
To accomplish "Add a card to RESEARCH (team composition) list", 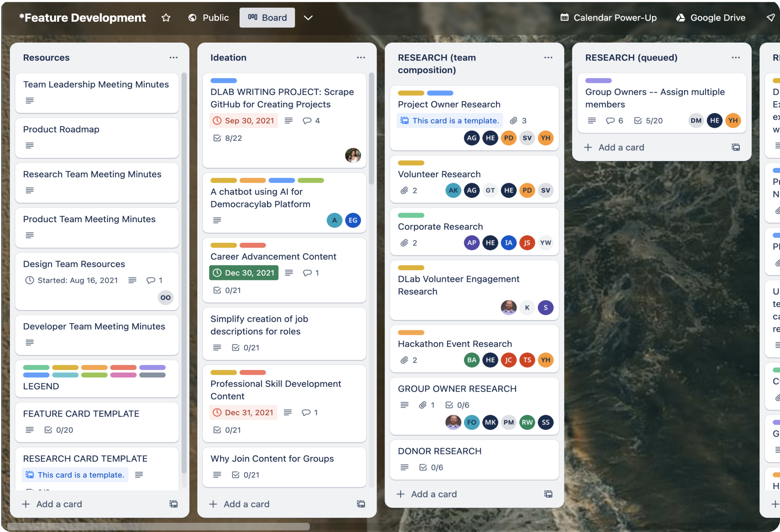I will point(433,494).
